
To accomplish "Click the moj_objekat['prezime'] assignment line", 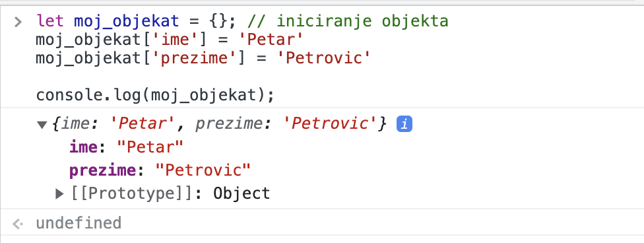I will pos(203,58).
